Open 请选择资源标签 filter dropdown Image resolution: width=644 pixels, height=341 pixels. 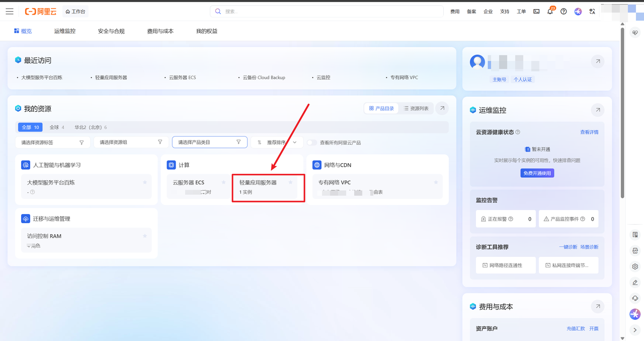pyautogui.click(x=53, y=143)
